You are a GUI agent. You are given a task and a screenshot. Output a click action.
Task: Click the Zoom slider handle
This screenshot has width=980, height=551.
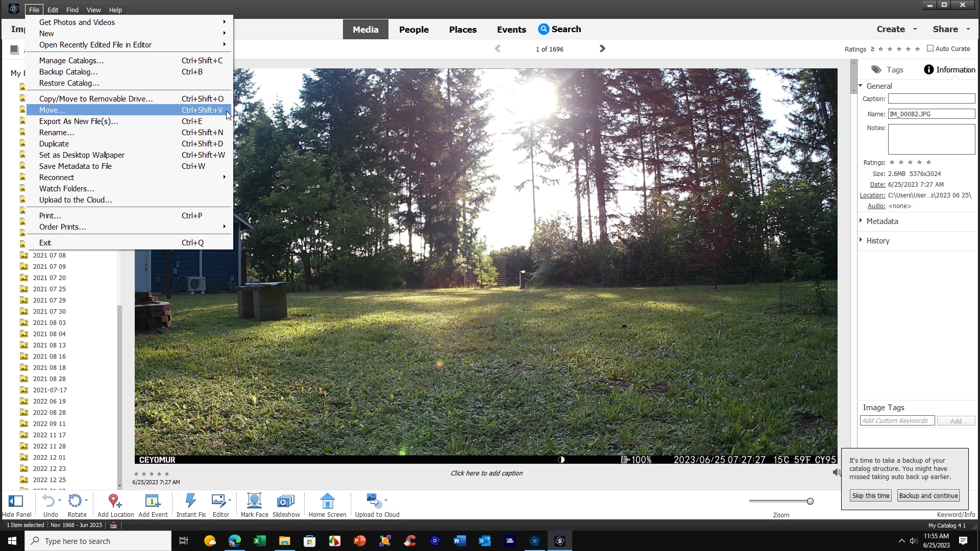pyautogui.click(x=810, y=502)
